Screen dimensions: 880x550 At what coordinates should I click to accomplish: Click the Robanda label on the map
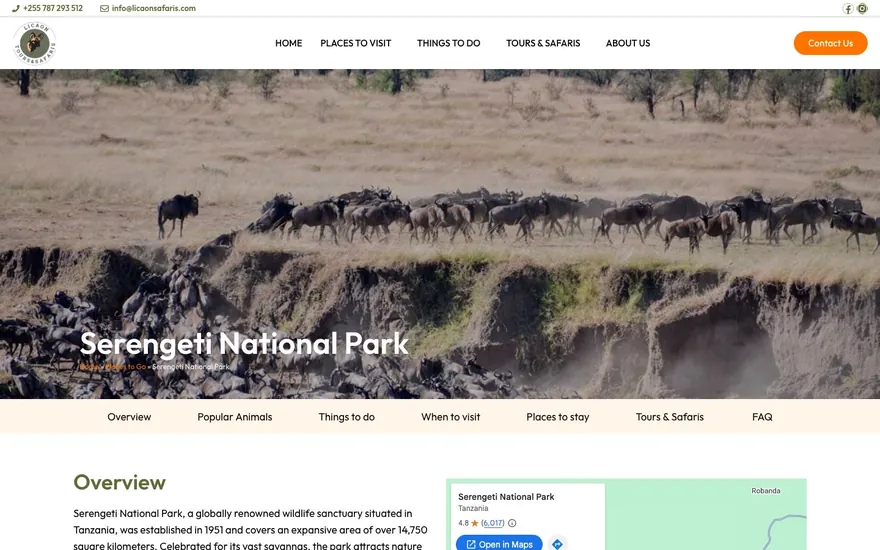pos(766,491)
